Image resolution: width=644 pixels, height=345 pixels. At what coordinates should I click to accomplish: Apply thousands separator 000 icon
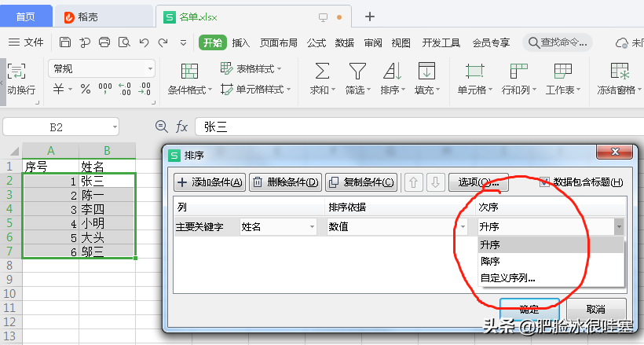(105, 89)
